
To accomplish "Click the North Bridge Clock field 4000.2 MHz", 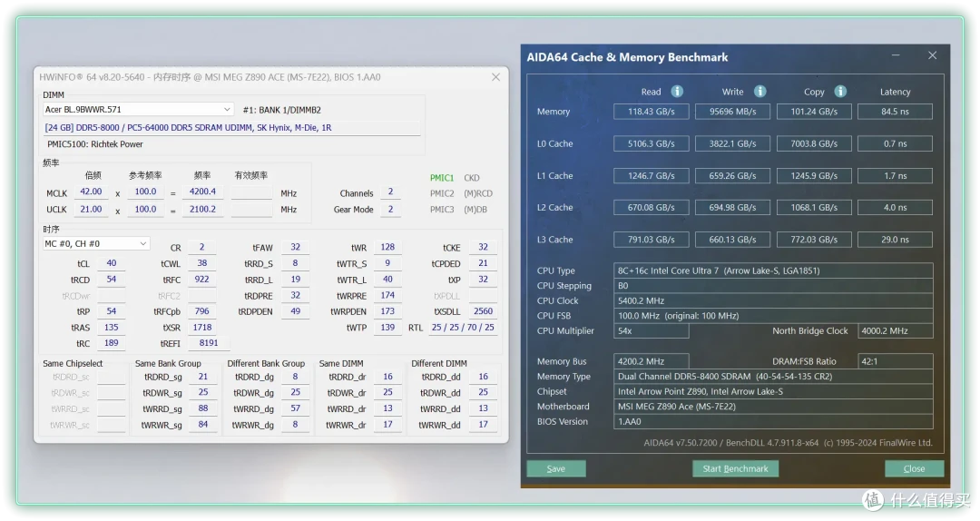I will pos(895,331).
